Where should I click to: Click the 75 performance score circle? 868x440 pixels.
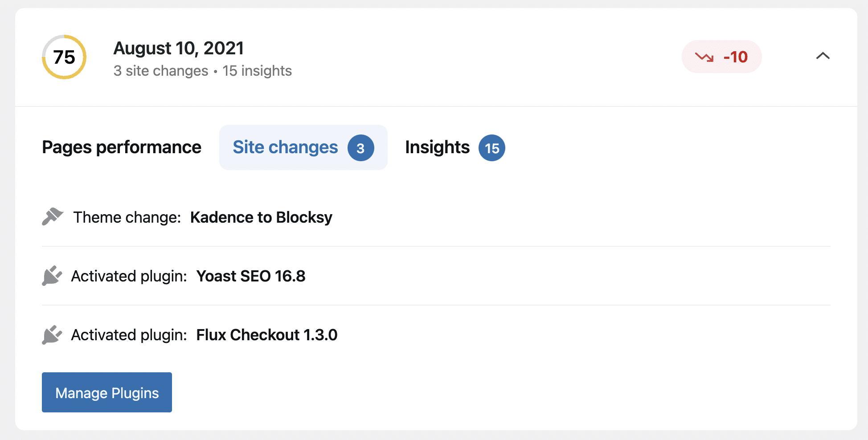coord(64,57)
